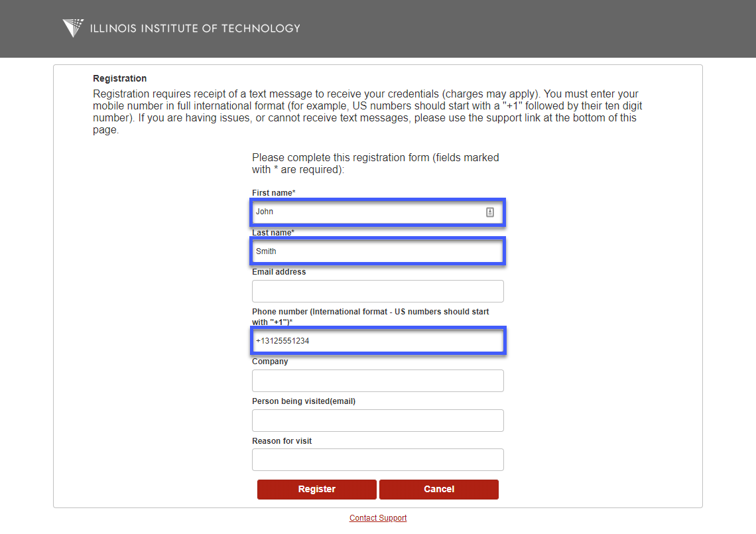Click the Registration heading text
This screenshot has height=534, width=756.
119,78
